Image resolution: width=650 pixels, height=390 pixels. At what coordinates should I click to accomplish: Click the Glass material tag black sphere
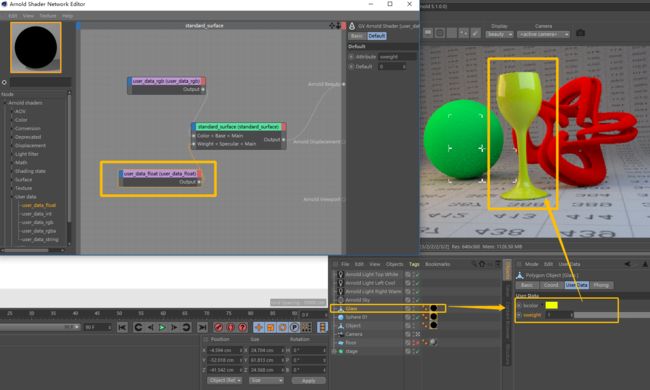[434, 308]
